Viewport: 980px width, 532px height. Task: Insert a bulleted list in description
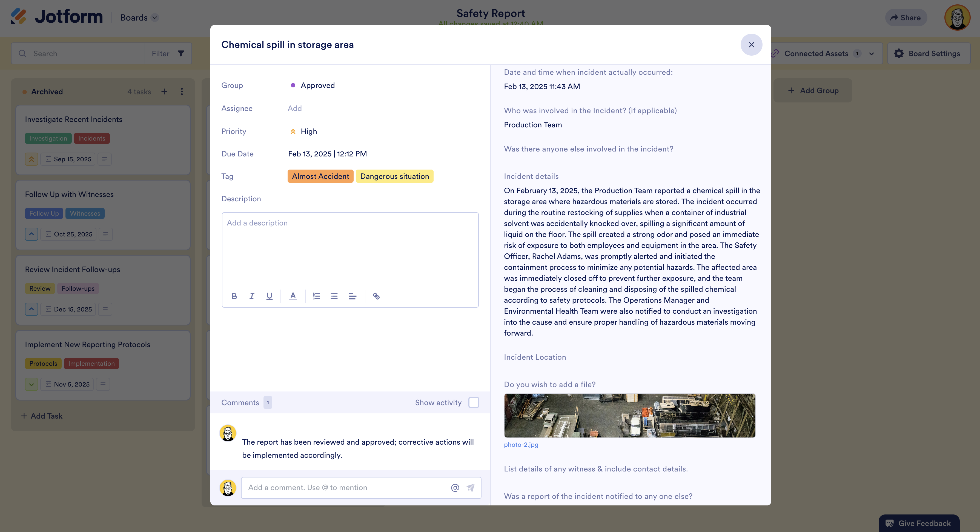click(x=334, y=296)
